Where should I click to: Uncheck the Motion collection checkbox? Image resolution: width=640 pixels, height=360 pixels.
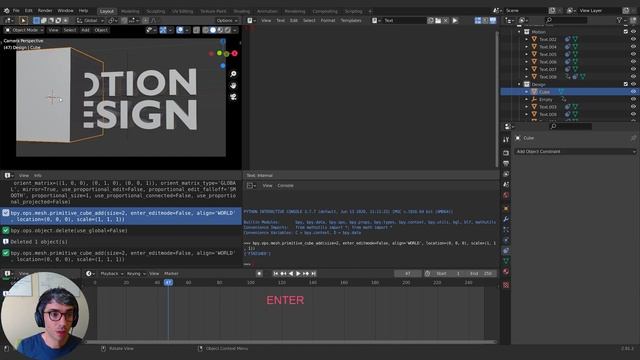tap(626, 31)
